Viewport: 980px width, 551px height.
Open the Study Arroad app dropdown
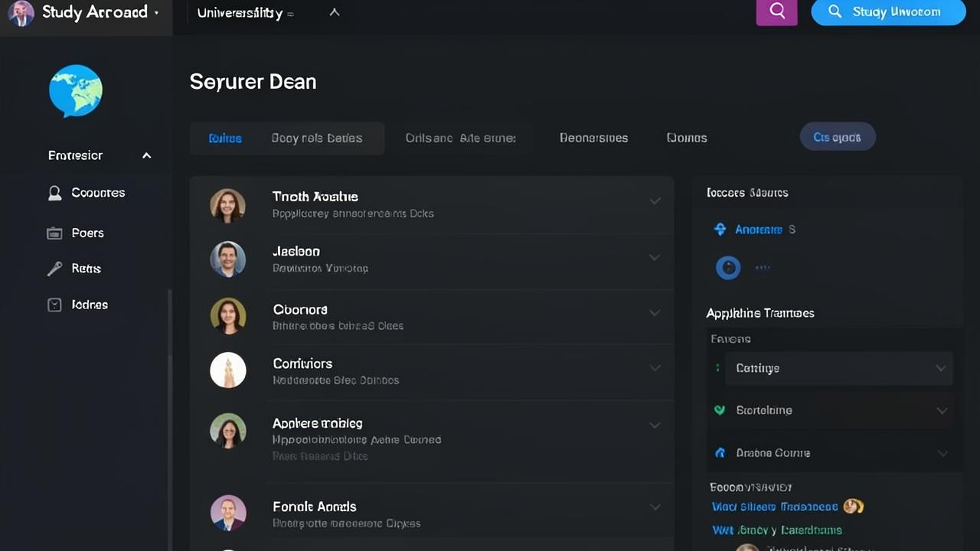click(x=157, y=13)
